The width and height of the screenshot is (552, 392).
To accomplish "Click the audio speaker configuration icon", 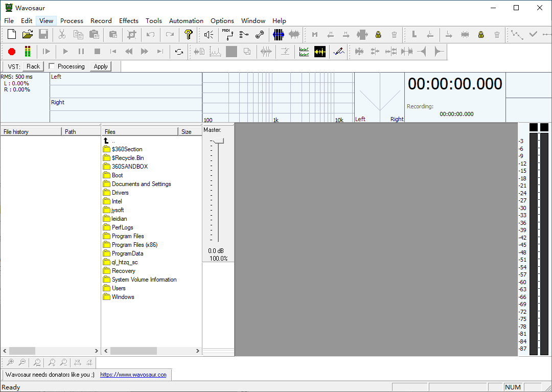I will pyautogui.click(x=209, y=35).
